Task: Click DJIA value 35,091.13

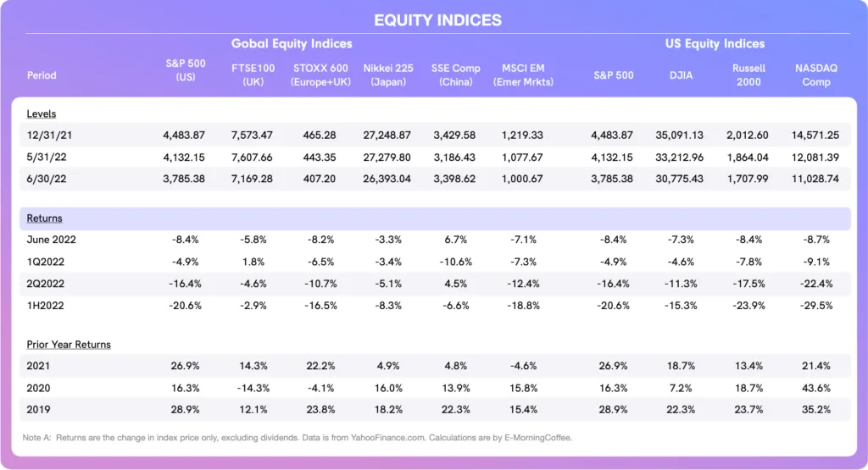Action: click(679, 135)
